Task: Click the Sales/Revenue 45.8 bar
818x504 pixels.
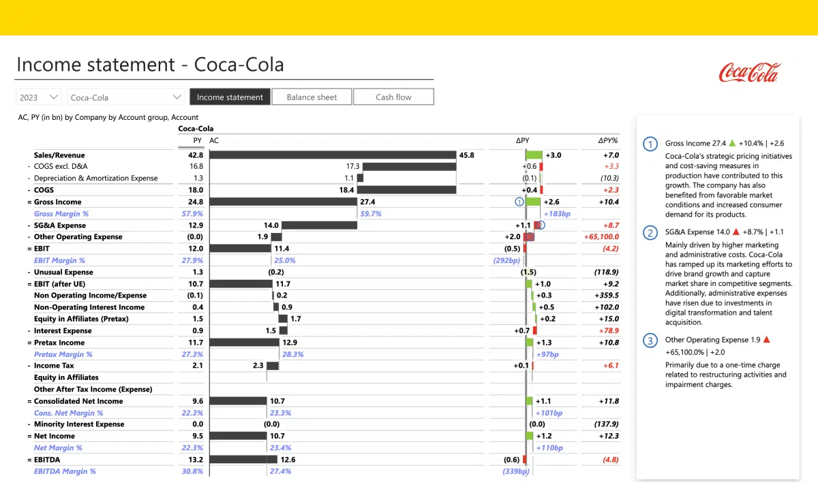Action: [334, 155]
